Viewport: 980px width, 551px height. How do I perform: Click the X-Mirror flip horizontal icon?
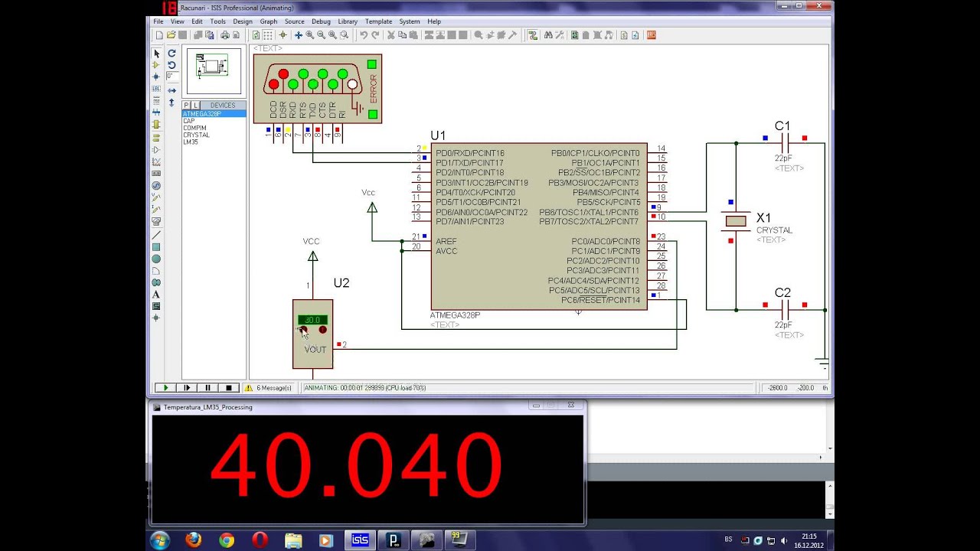[x=171, y=90]
